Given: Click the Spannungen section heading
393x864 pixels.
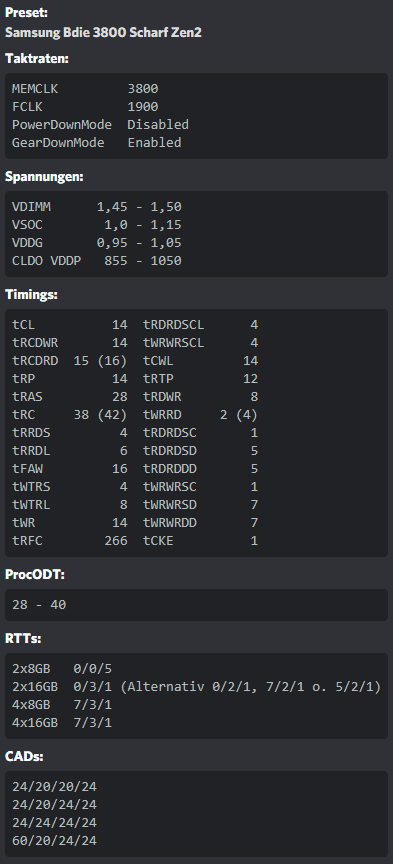Looking at the screenshot, I should (44, 176).
